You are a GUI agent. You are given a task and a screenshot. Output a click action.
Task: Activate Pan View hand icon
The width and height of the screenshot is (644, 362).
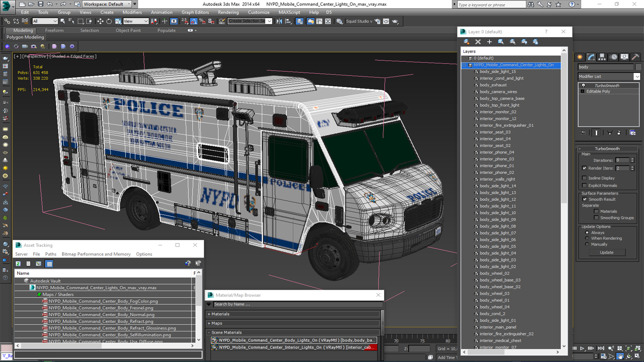point(620,356)
